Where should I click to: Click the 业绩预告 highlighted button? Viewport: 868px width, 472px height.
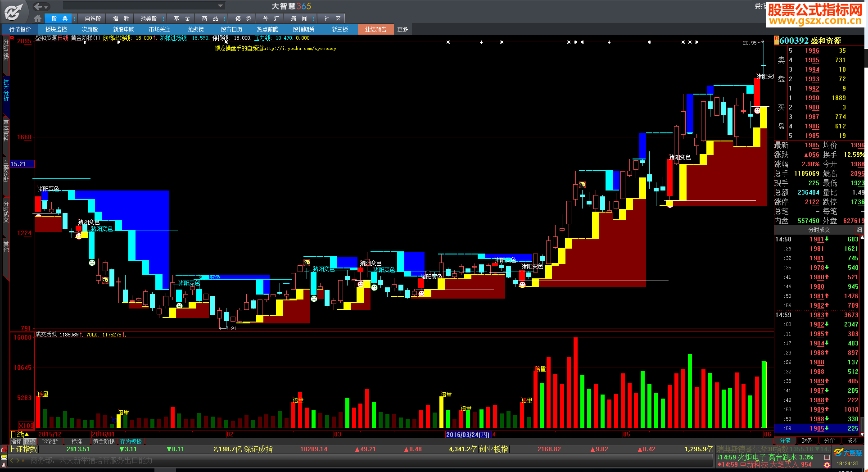375,29
